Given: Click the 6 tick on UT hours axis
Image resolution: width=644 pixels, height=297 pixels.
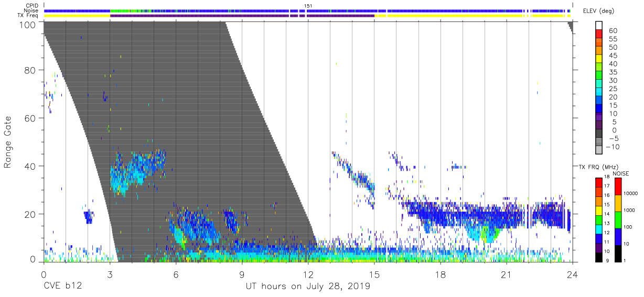Looking at the screenshot, I should pos(176,274).
